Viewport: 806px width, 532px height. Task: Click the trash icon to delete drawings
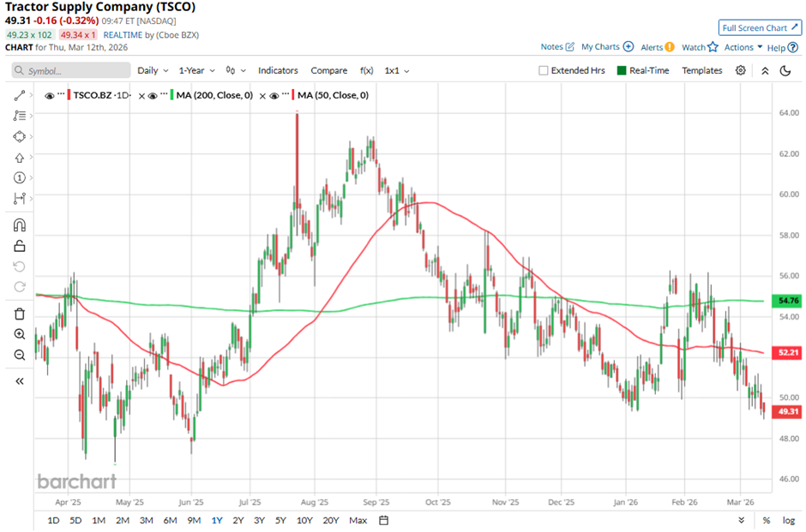[19, 314]
